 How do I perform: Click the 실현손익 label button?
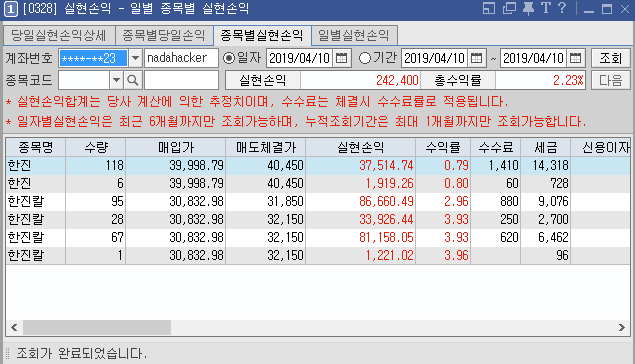point(263,80)
